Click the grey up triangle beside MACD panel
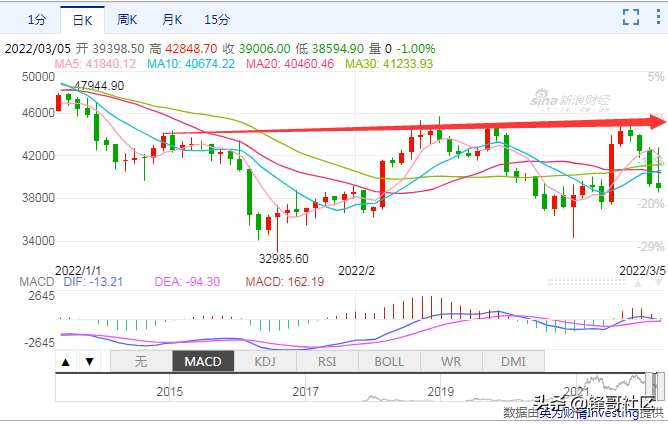 [x=638, y=283]
